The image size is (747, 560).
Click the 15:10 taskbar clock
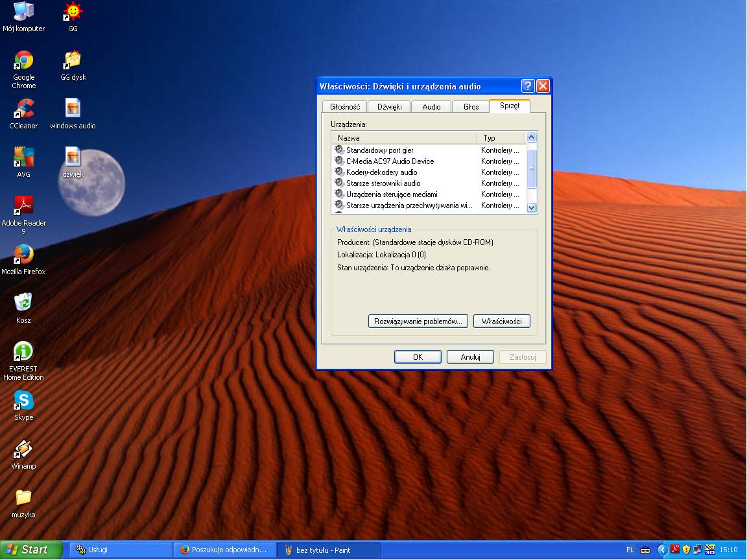(728, 550)
